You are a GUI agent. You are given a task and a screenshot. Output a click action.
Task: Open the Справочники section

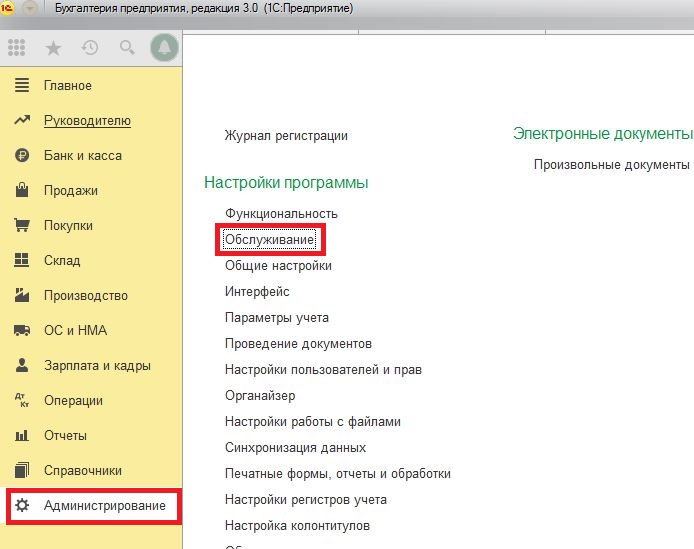(83, 470)
